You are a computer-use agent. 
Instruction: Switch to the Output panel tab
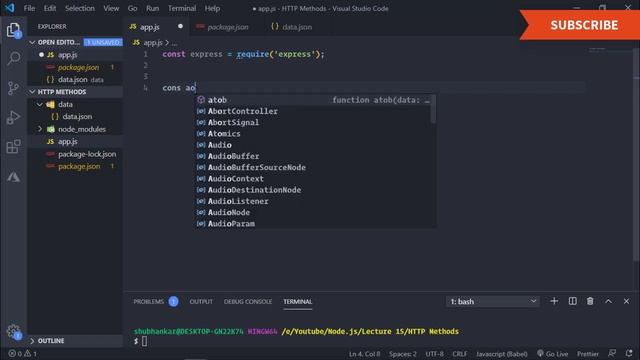point(201,302)
